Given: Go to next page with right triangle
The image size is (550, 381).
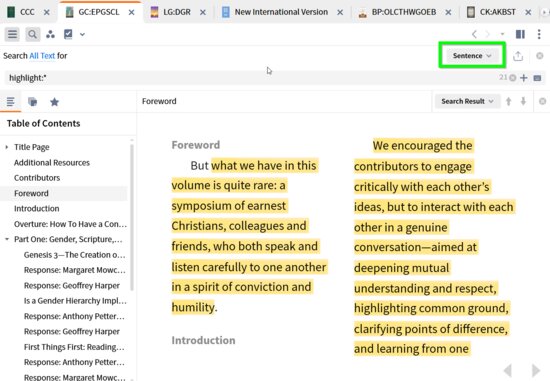Looking at the screenshot, I should [536, 370].
